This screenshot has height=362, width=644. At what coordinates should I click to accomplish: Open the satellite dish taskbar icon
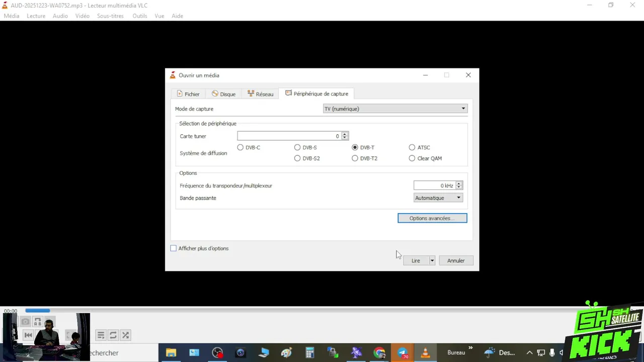(x=356, y=353)
